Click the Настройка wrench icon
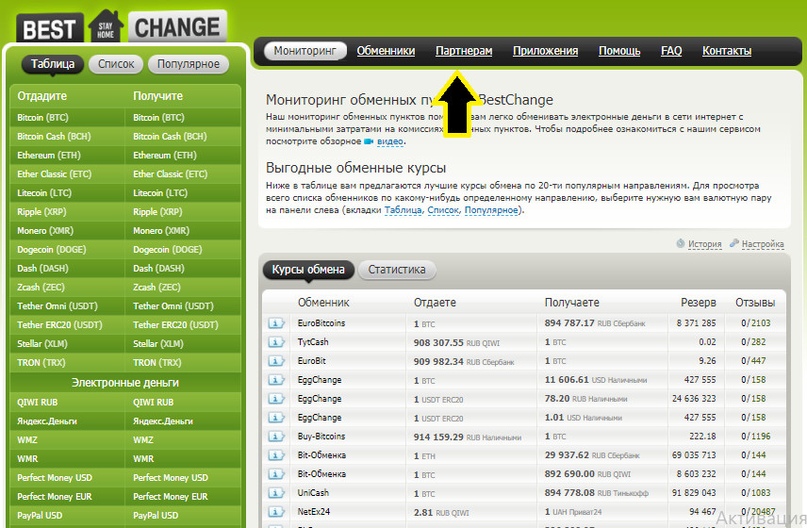 (x=734, y=243)
